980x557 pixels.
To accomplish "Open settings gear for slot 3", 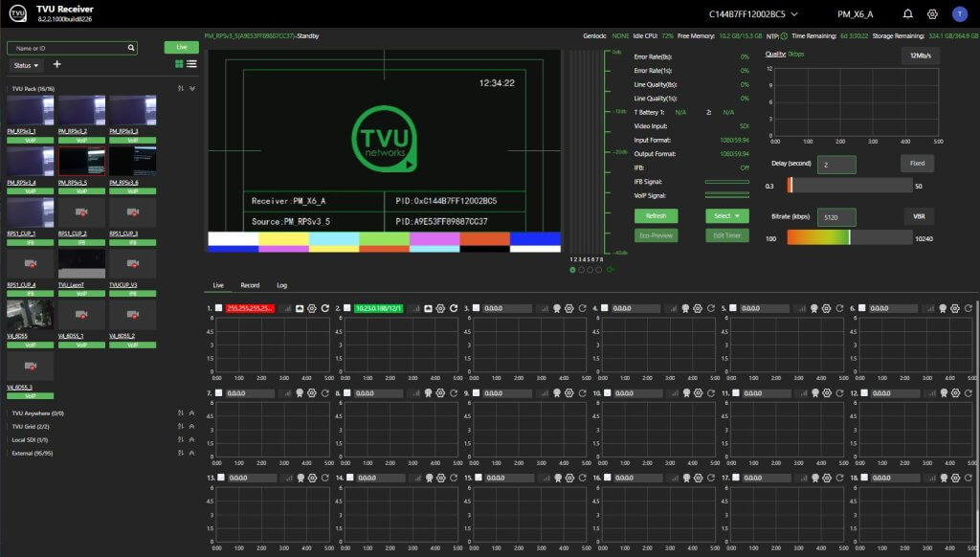I will click(x=569, y=309).
